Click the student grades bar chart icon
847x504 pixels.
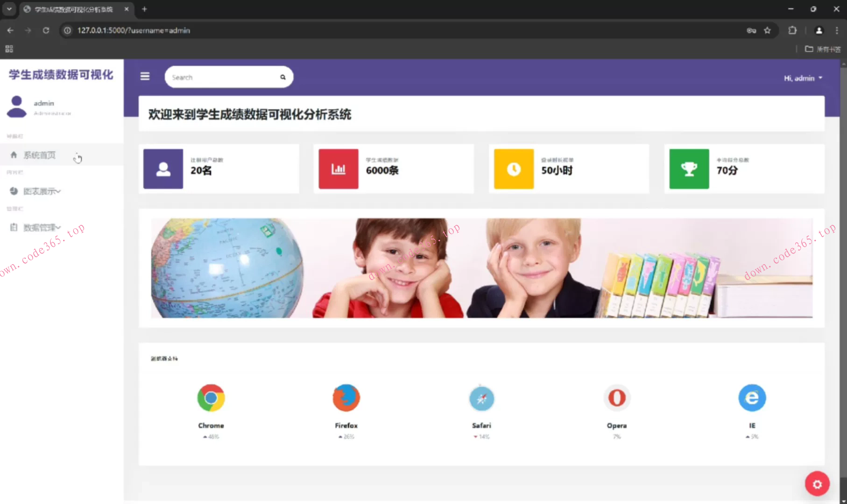click(x=338, y=168)
